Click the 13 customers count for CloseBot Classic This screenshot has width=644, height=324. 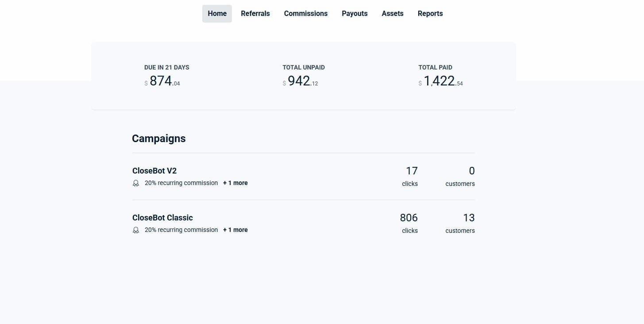[x=468, y=218]
